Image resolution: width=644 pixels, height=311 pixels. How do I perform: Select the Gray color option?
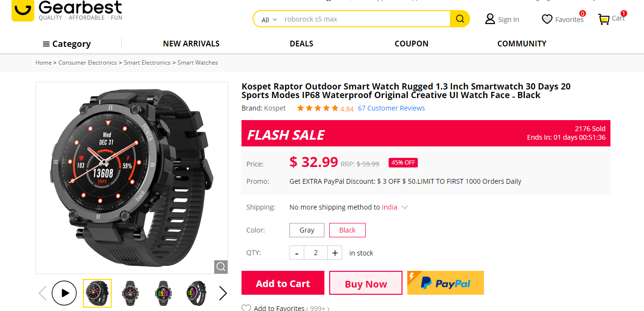pos(307,230)
